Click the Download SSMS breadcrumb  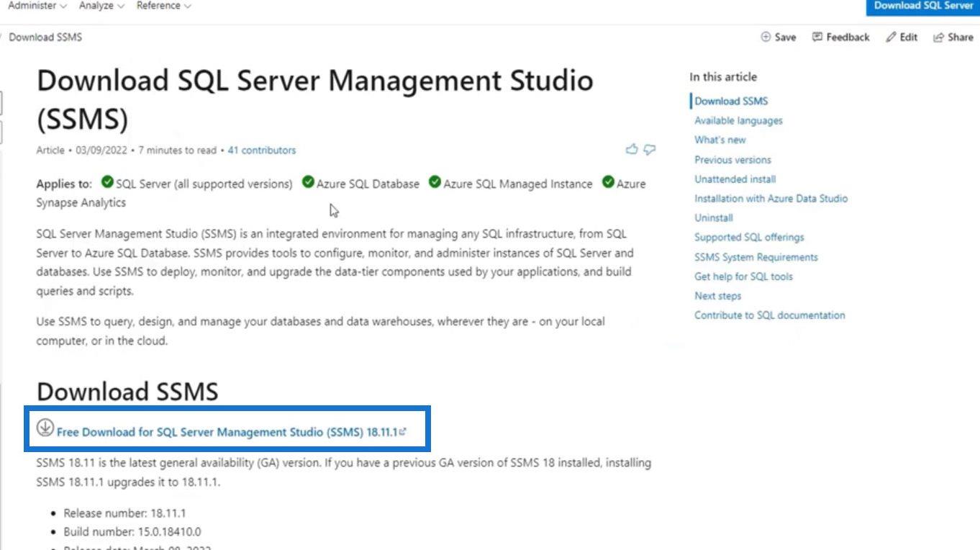pos(45,37)
